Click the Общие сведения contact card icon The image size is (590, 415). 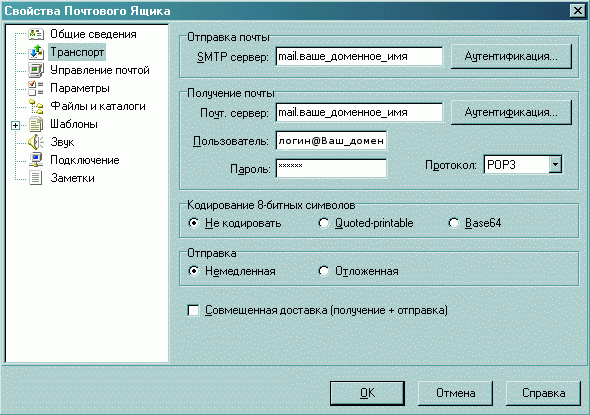[36, 34]
